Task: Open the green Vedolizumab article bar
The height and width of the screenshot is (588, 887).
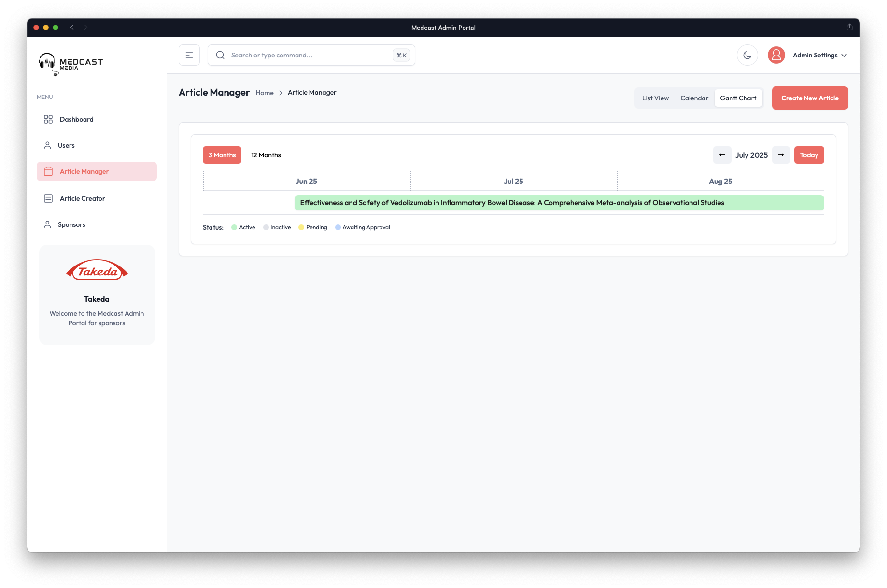Action: click(559, 203)
